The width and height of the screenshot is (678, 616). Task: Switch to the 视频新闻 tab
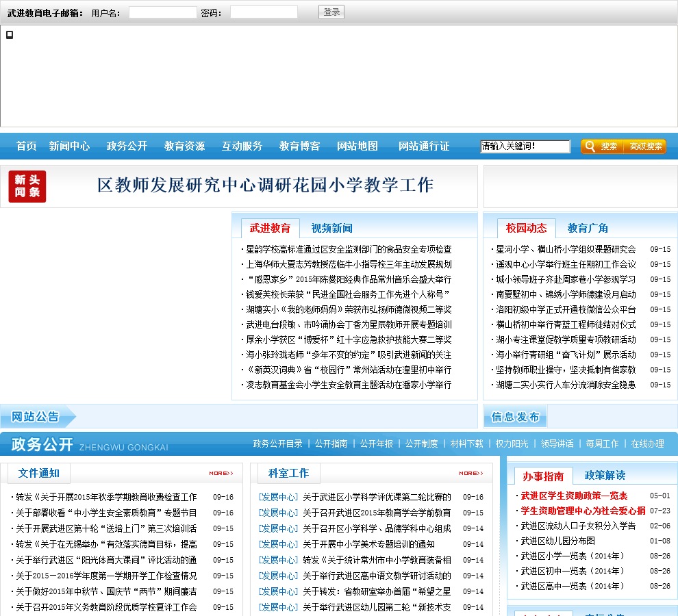coord(331,228)
